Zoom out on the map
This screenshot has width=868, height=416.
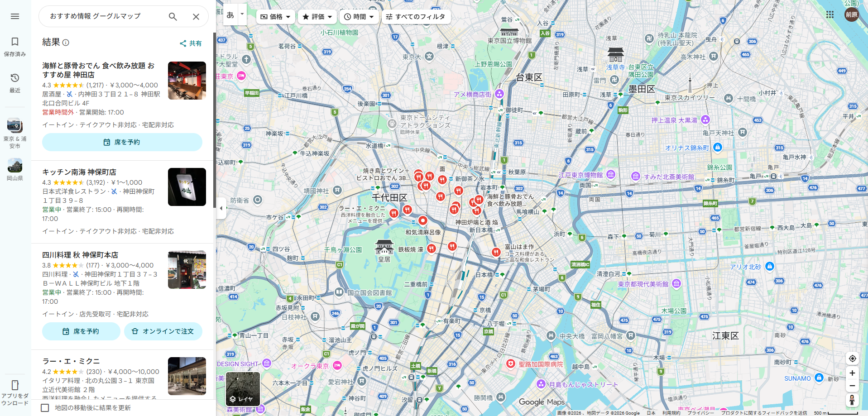click(852, 386)
